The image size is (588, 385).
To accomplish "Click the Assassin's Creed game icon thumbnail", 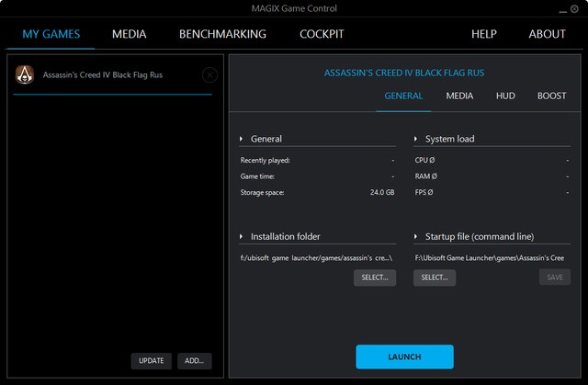I will pos(25,75).
